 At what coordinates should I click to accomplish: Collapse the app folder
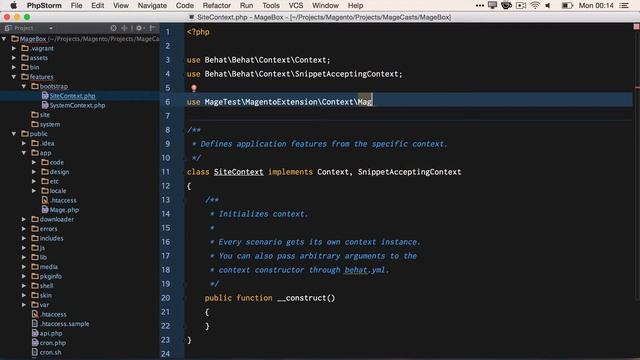[x=24, y=153]
